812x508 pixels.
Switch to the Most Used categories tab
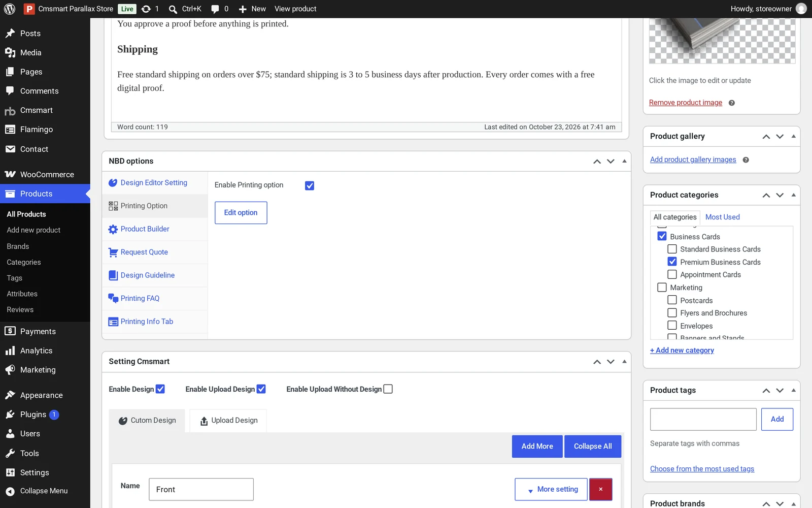[722, 217]
